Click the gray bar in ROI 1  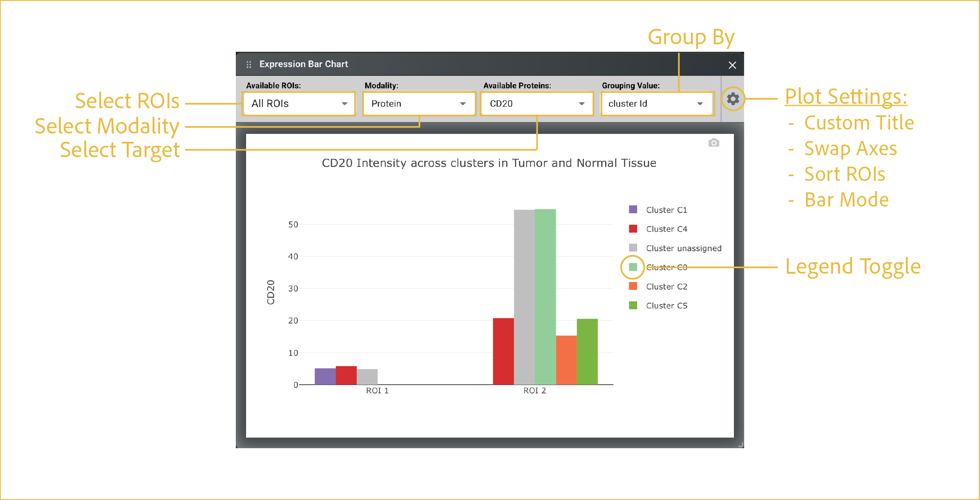tap(367, 377)
